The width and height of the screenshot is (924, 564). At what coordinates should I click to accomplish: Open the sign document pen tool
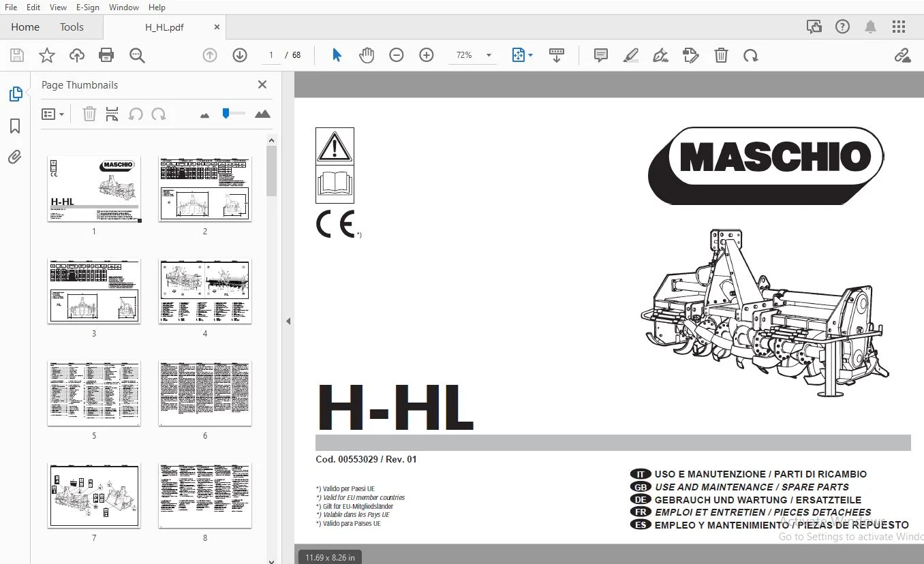pyautogui.click(x=660, y=56)
